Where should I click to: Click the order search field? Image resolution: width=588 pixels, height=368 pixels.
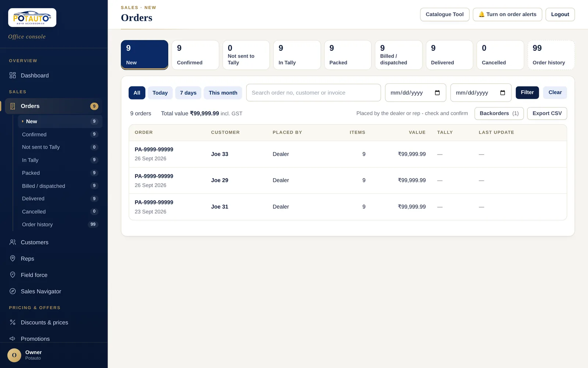click(x=313, y=93)
